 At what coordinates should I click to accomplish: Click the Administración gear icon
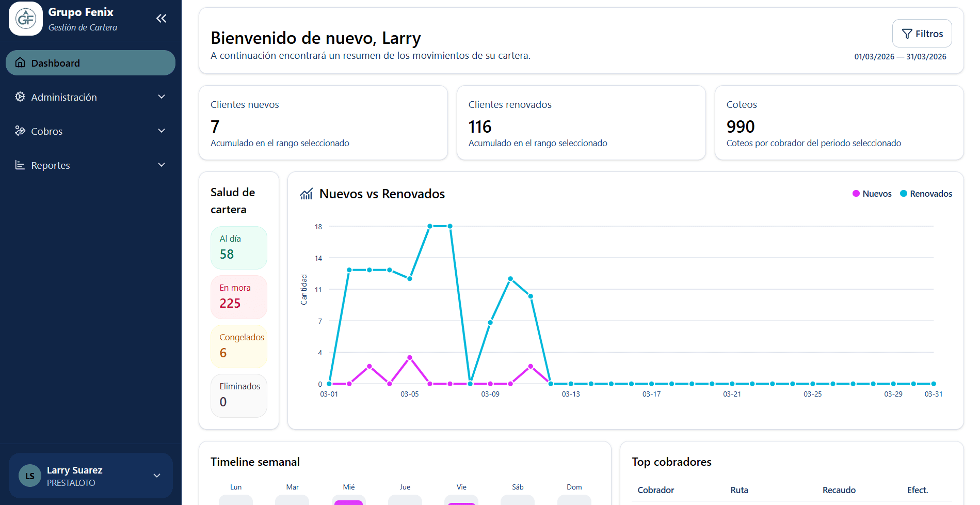click(x=20, y=97)
